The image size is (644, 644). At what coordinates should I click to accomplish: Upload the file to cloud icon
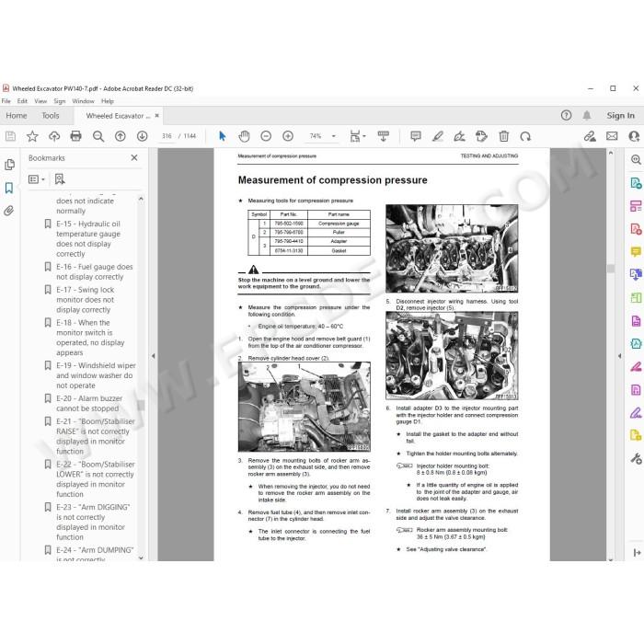54,136
